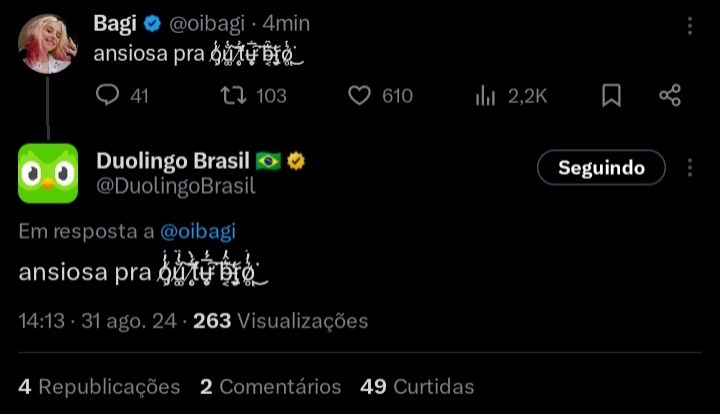View the 2 Comentários list
Viewport: 720px width, 414px height.
(270, 386)
